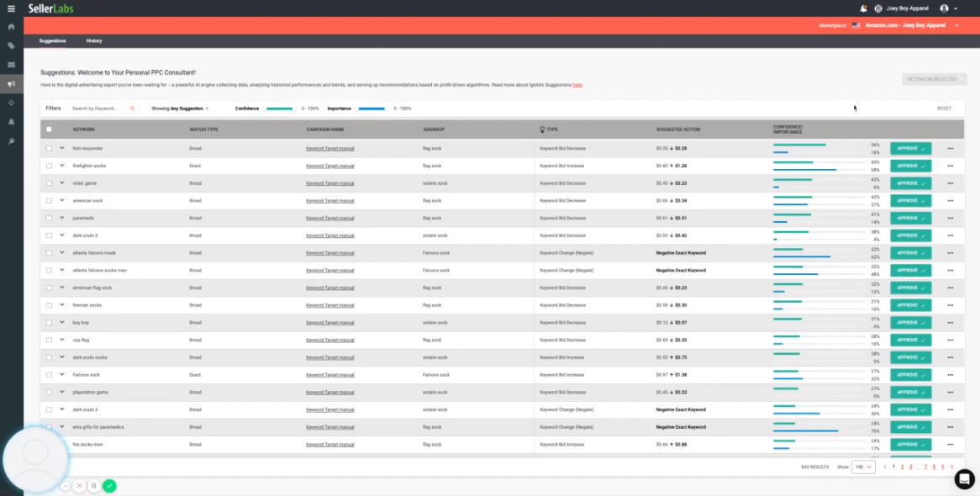The height and width of the screenshot is (496, 980).
Task: Approve the video game bid decrease
Action: tap(910, 183)
